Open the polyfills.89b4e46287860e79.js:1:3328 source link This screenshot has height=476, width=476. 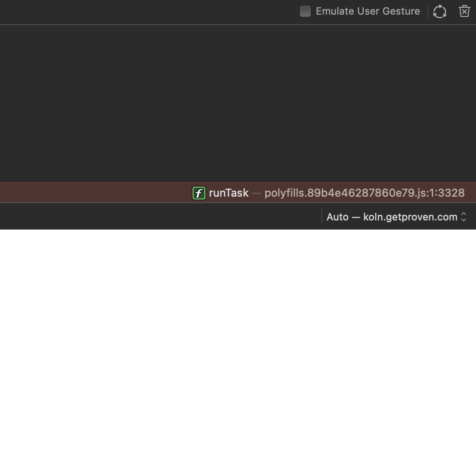click(364, 193)
